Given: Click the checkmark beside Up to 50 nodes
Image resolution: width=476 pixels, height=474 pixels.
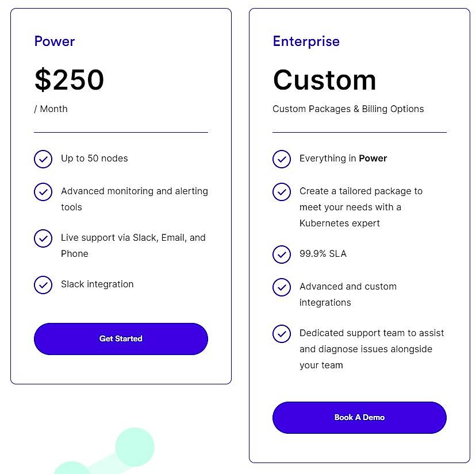Looking at the screenshot, I should coord(43,159).
